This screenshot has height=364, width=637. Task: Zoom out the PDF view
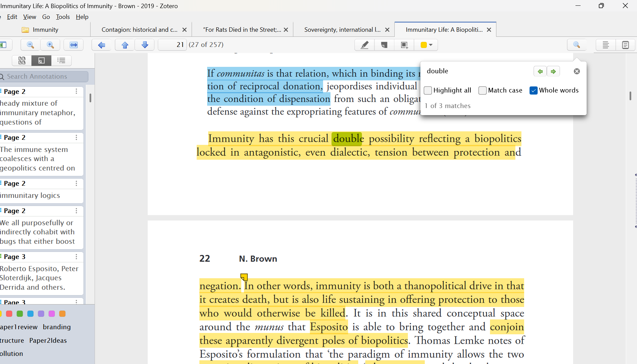click(30, 45)
